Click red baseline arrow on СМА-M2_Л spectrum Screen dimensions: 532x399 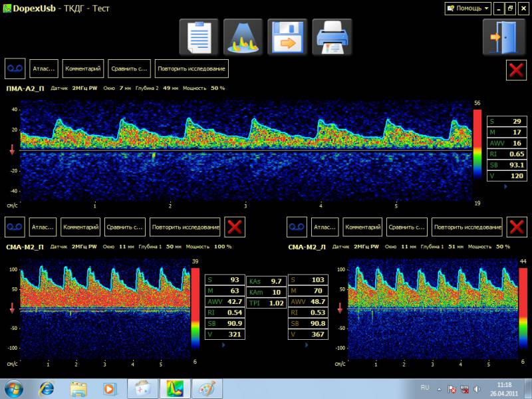coord(340,308)
